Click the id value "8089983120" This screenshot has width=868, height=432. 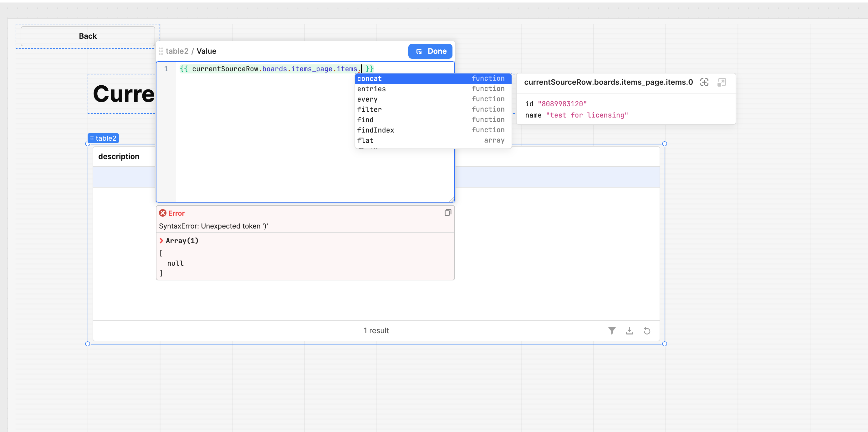pyautogui.click(x=562, y=104)
